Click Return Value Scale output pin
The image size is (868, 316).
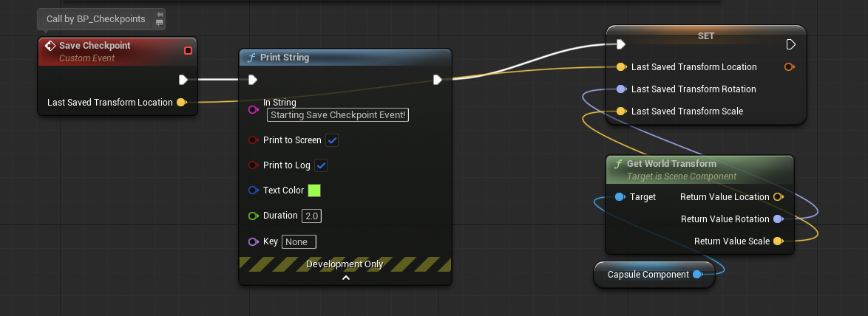point(779,241)
